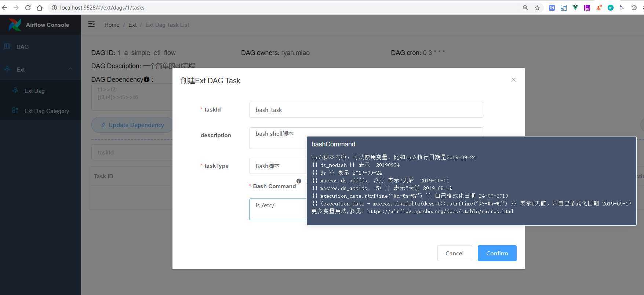Open the zoom magnifier in address bar
The height and width of the screenshot is (295, 644).
[x=525, y=8]
